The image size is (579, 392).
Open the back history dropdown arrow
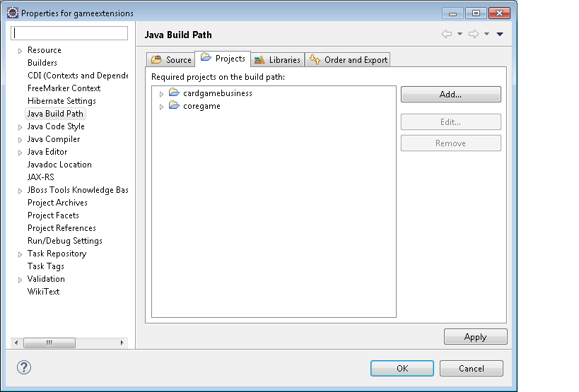tap(460, 34)
